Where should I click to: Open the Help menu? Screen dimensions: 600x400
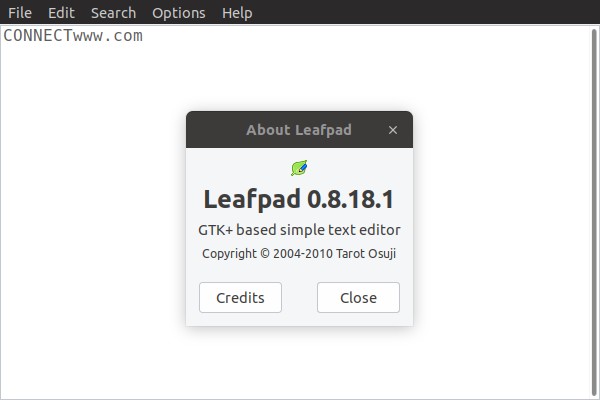click(237, 13)
